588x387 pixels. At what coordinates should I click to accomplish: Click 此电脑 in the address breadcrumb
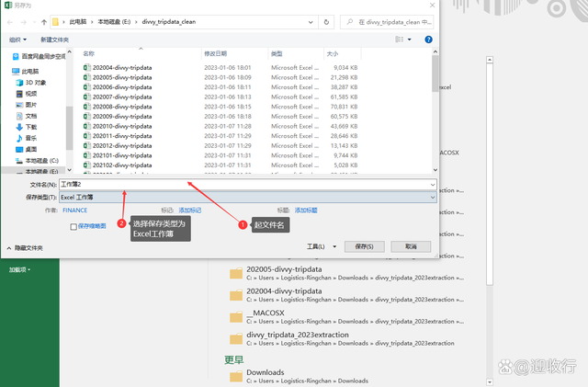(x=78, y=22)
